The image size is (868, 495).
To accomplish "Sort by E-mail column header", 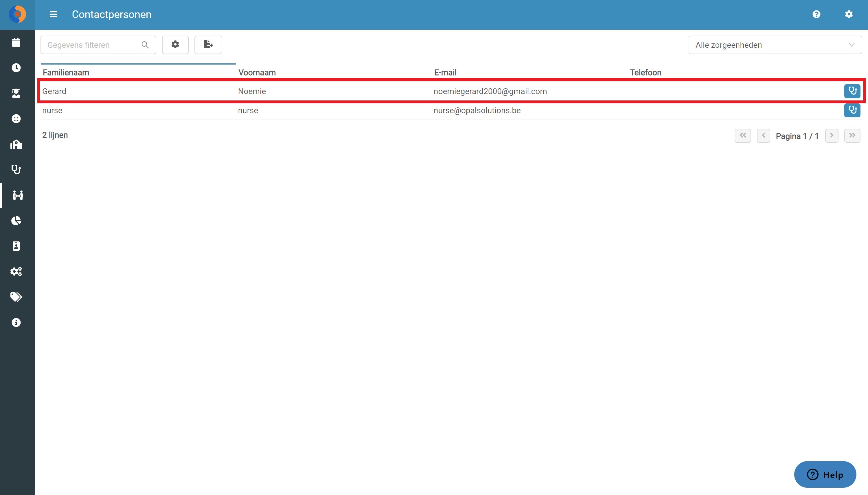I will (445, 72).
